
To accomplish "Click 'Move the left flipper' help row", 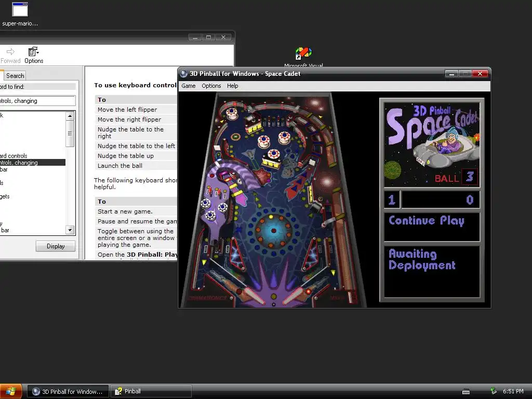I will (136, 110).
